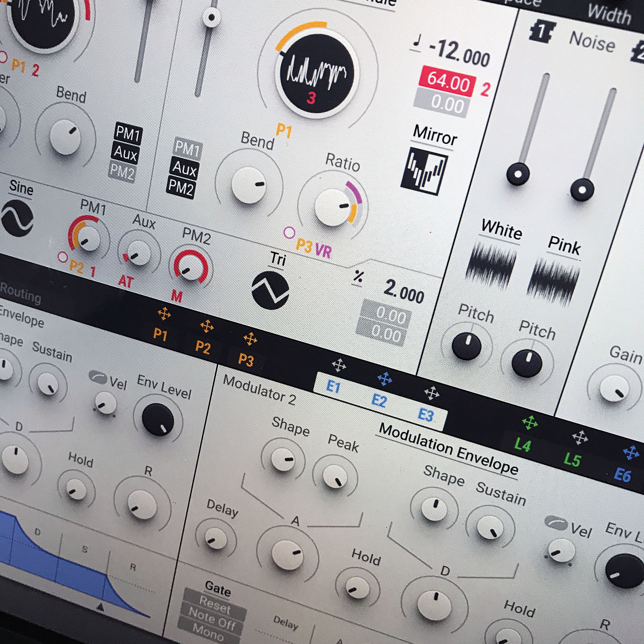The image size is (644, 644).
Task: Click the move-arrows icon above P1
Action: [164, 314]
